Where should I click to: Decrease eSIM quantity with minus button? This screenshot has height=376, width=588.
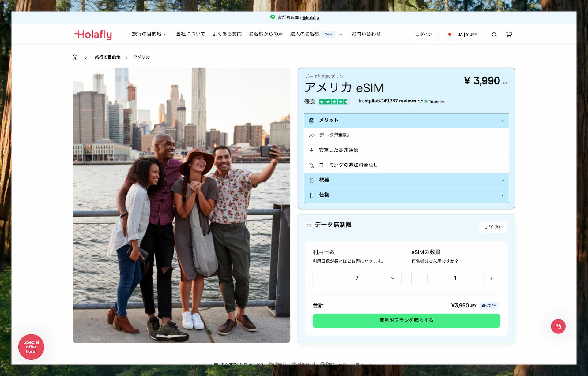click(x=420, y=278)
